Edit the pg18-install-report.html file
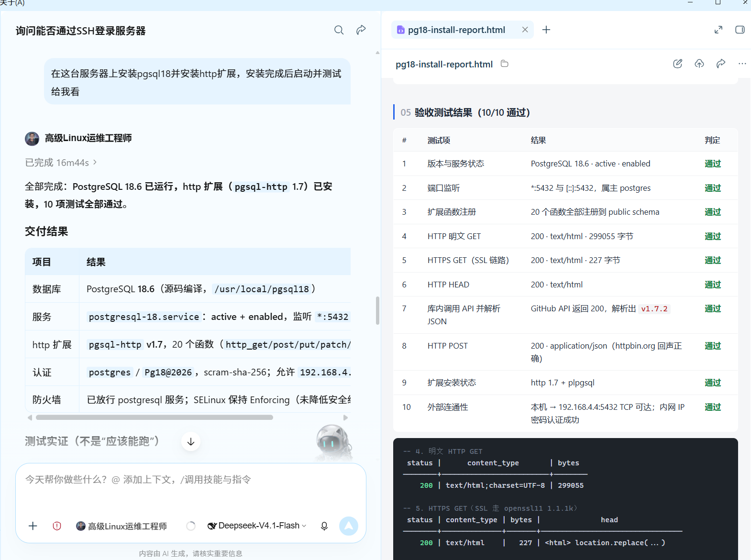751x560 pixels. 677,64
